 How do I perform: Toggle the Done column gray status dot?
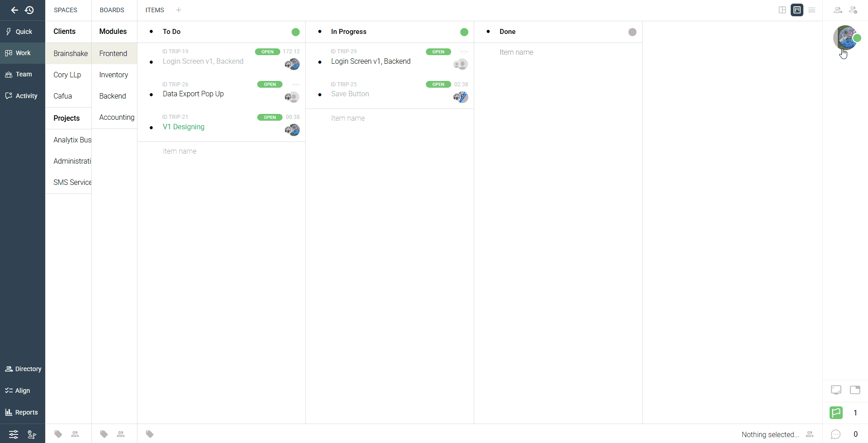click(x=632, y=32)
